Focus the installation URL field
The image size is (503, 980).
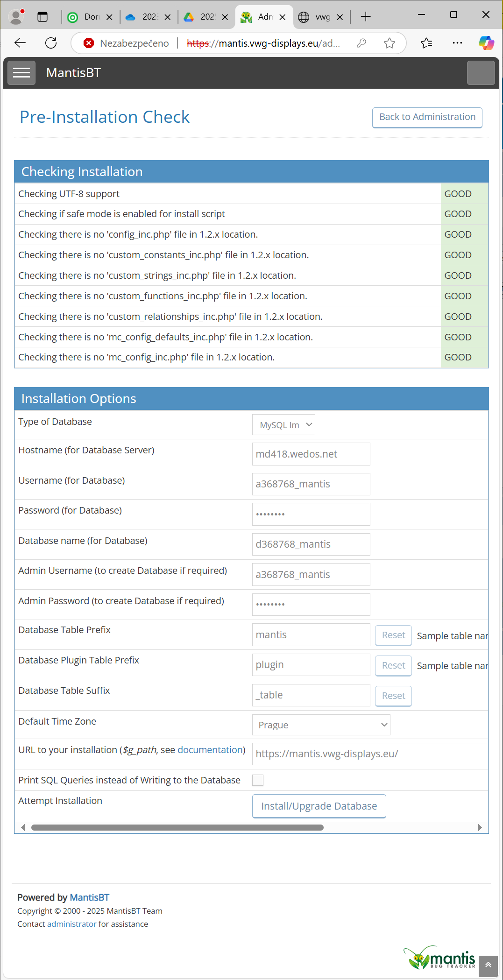tap(370, 754)
